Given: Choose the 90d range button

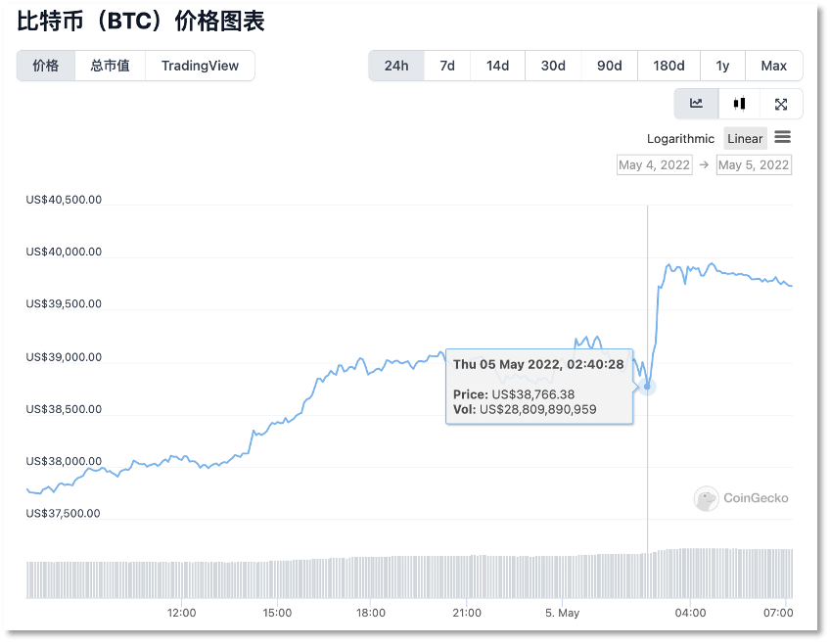Looking at the screenshot, I should (x=609, y=66).
